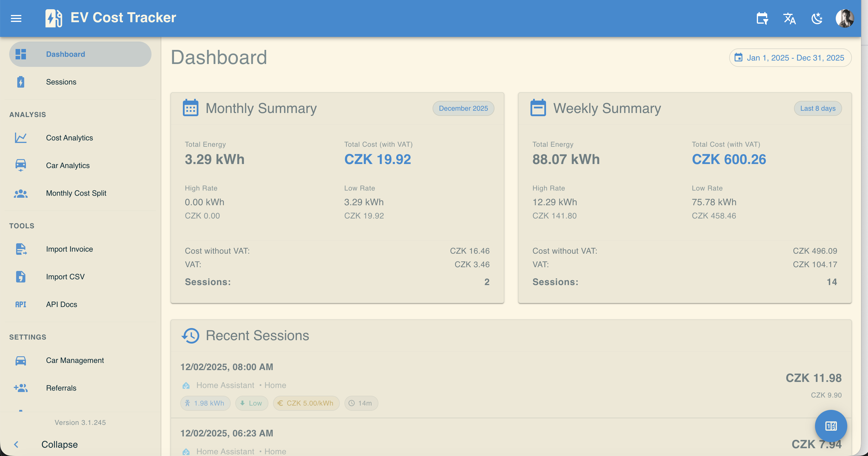The height and width of the screenshot is (456, 868).
Task: Select the Car Analytics car icon
Action: (20, 165)
